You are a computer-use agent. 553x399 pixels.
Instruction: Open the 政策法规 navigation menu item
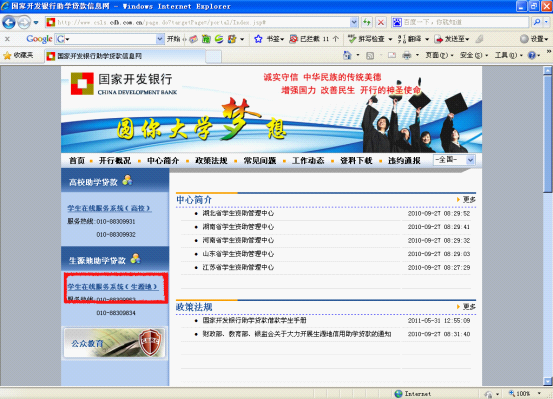click(211, 161)
